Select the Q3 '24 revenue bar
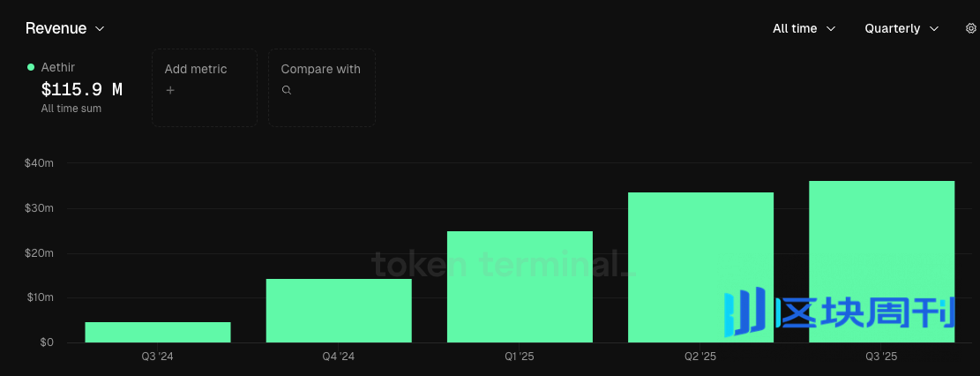 pos(158,332)
